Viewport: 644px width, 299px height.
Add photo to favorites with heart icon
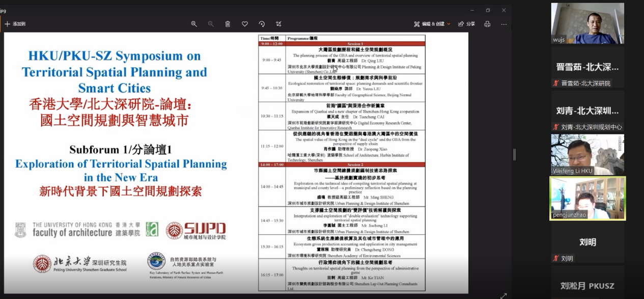pyautogui.click(x=245, y=24)
